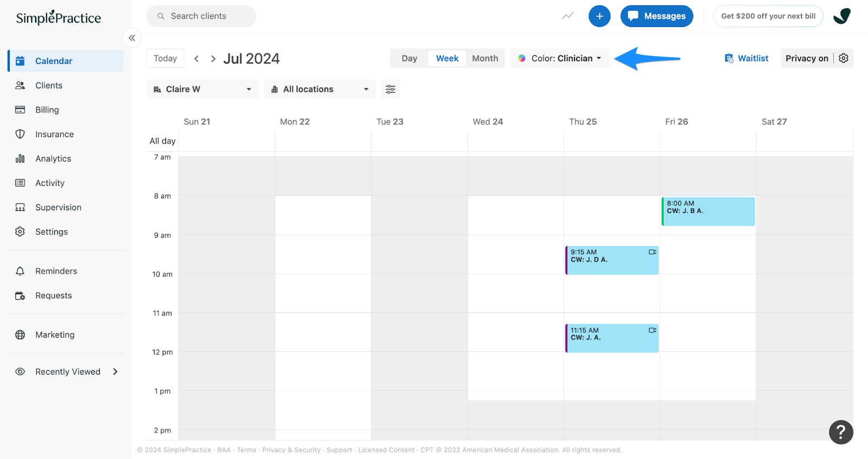Open the Clients people icon in the sidebar
The height and width of the screenshot is (459, 868).
[x=20, y=85]
